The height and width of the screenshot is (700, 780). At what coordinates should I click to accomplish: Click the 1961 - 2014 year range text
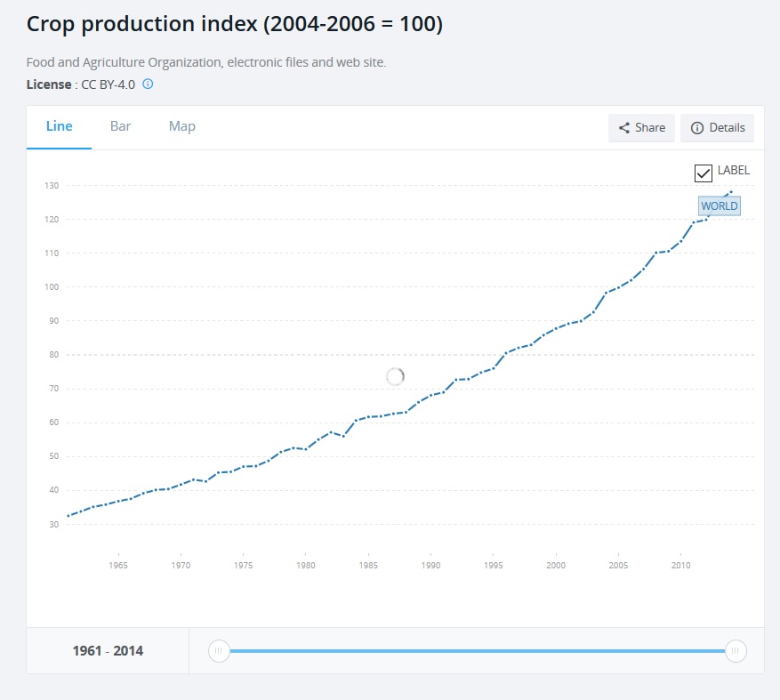(108, 651)
